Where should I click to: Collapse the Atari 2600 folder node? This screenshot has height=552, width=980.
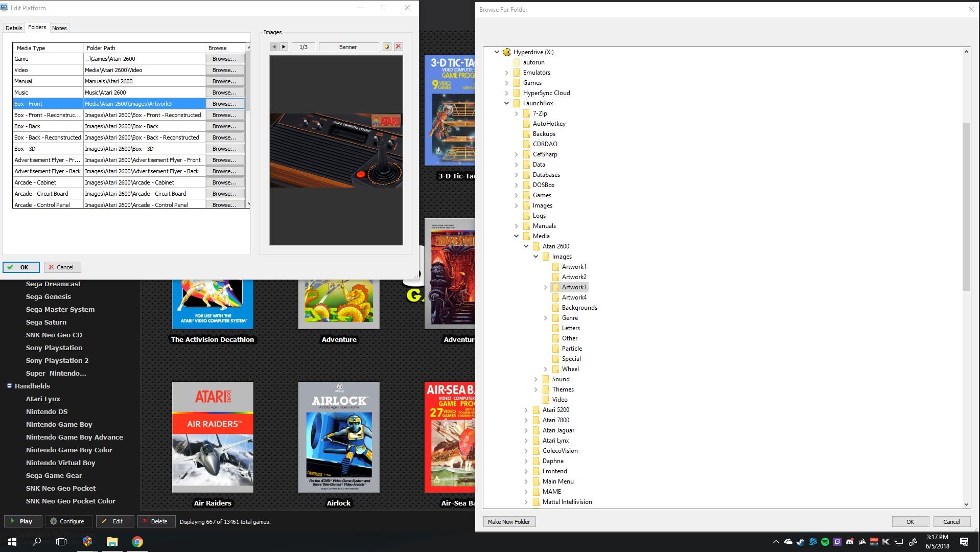pos(526,246)
